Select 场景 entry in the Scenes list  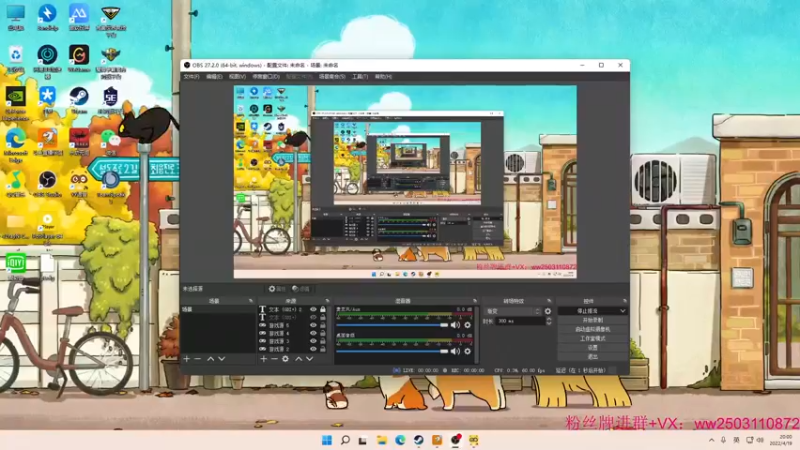pyautogui.click(x=218, y=309)
